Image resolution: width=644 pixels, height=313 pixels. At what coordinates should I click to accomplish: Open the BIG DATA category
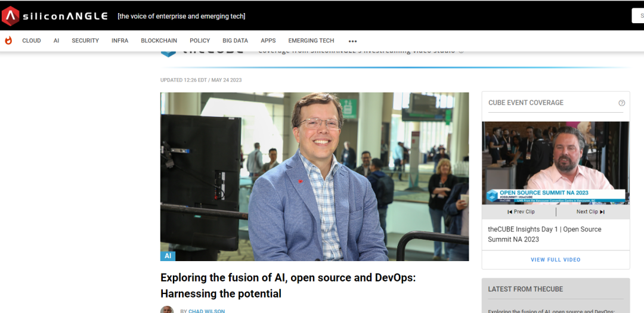coord(236,41)
